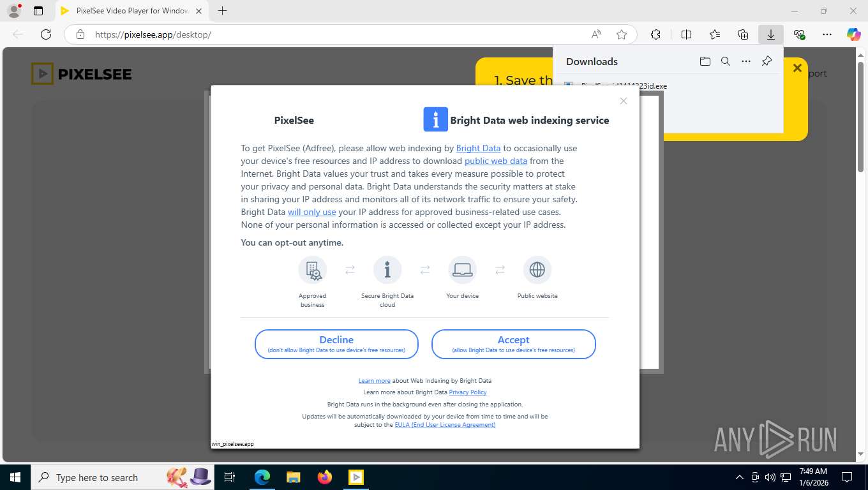Click the Approved business icon
Viewport: 868px width, 490px height.
[312, 270]
